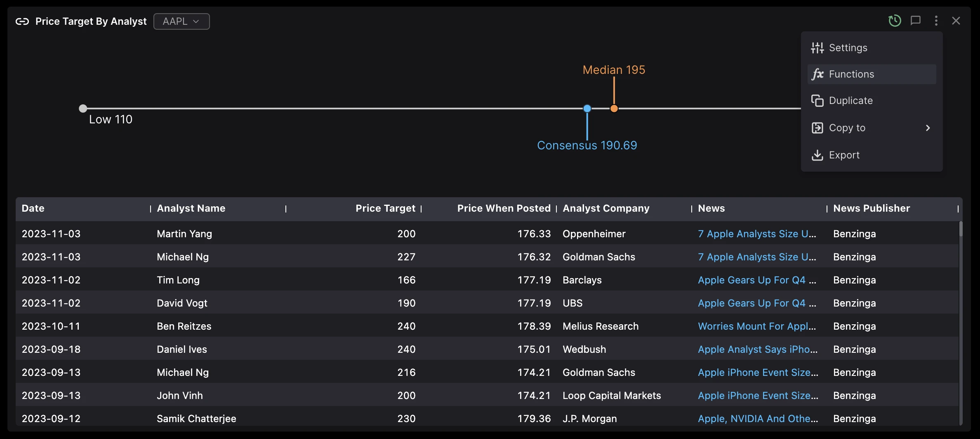This screenshot has width=980, height=439.
Task: Expand the Copy to submenu arrow
Action: click(928, 128)
